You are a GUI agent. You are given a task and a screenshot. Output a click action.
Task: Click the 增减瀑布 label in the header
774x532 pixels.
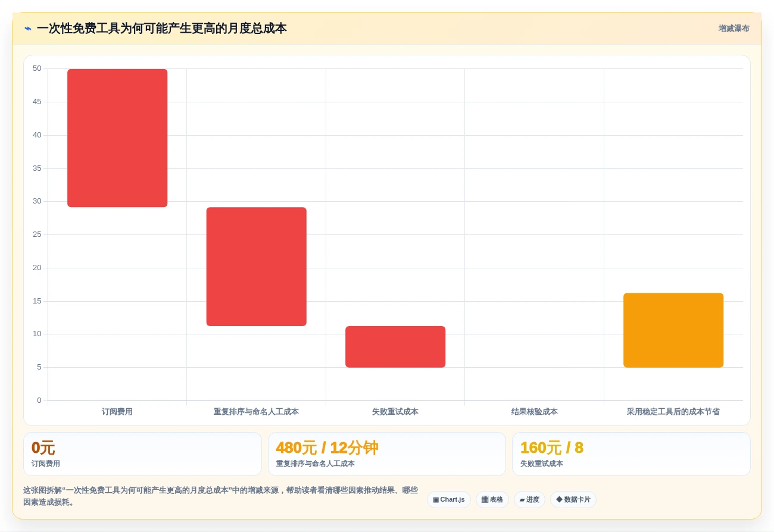click(734, 29)
